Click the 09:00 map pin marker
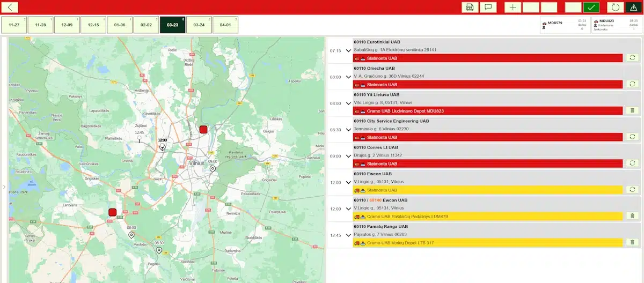644x283 pixels. tap(213, 169)
